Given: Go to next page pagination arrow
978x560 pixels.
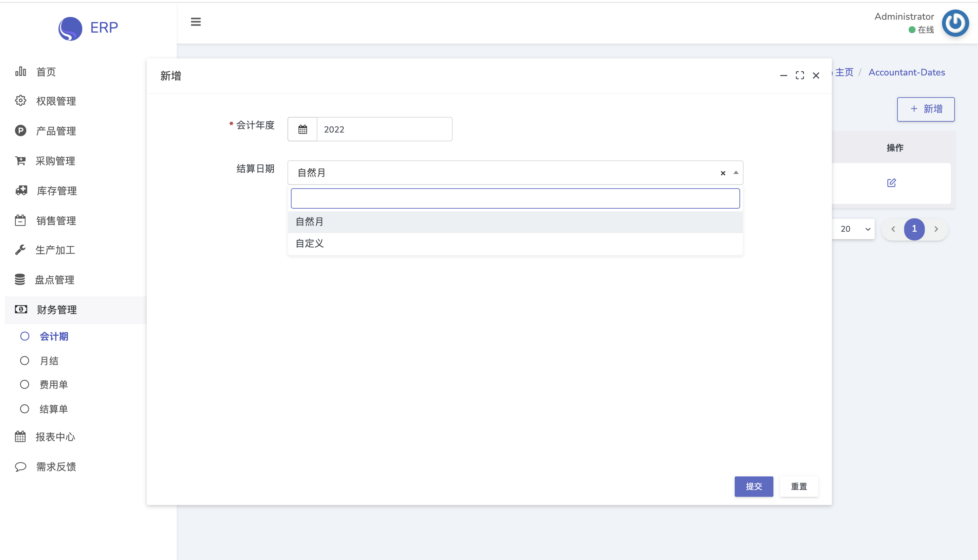Looking at the screenshot, I should tap(936, 229).
